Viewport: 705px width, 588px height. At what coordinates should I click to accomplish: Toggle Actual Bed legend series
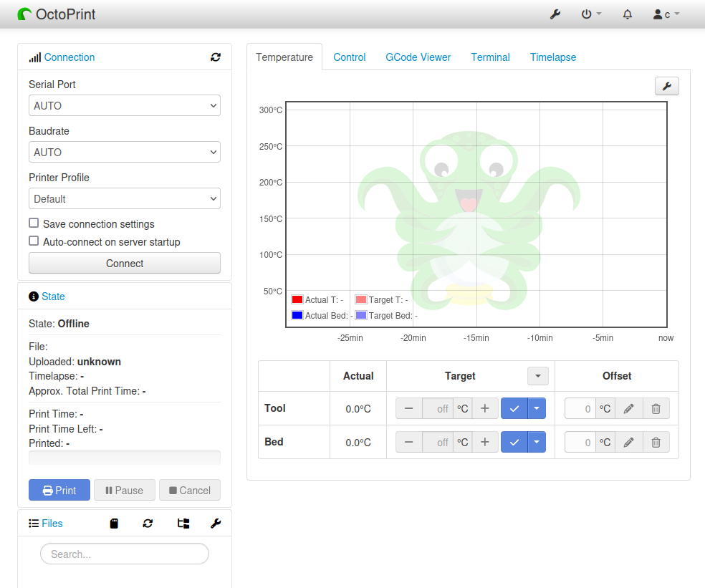pyautogui.click(x=297, y=315)
